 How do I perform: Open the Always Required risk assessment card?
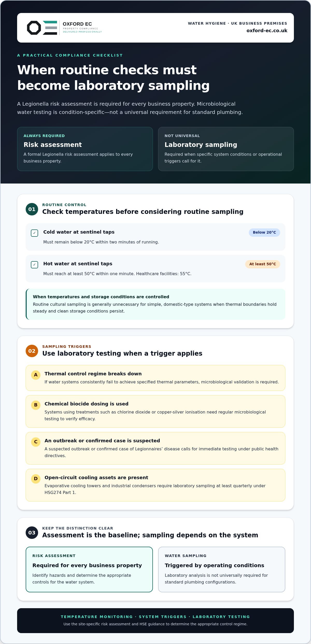click(x=85, y=149)
